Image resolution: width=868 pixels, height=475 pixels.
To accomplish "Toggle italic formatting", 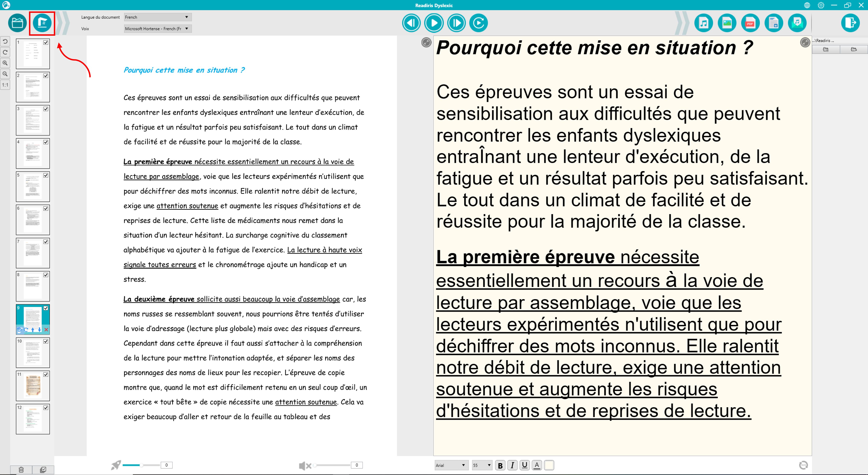I will (x=512, y=465).
